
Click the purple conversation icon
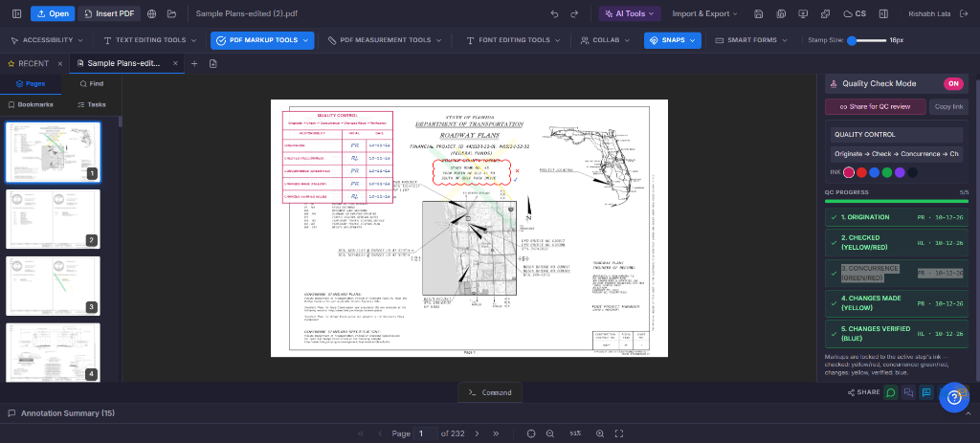pos(909,392)
